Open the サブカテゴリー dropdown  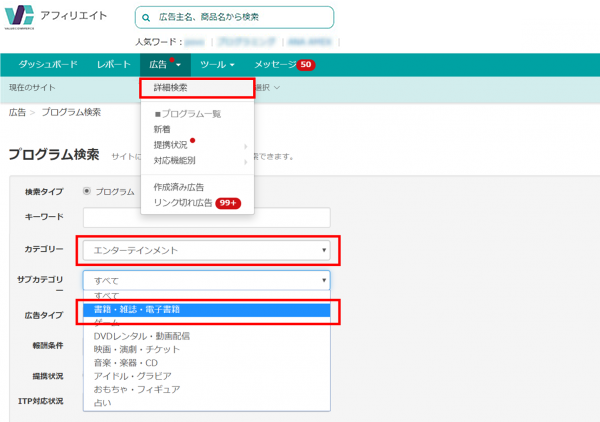pyautogui.click(x=207, y=280)
